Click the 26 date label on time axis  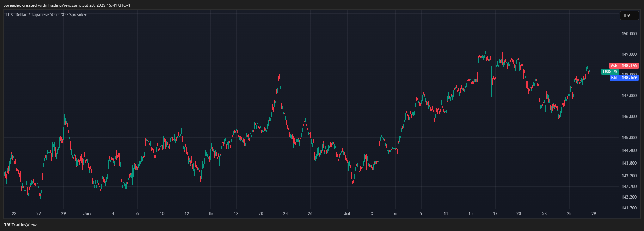pos(310,214)
